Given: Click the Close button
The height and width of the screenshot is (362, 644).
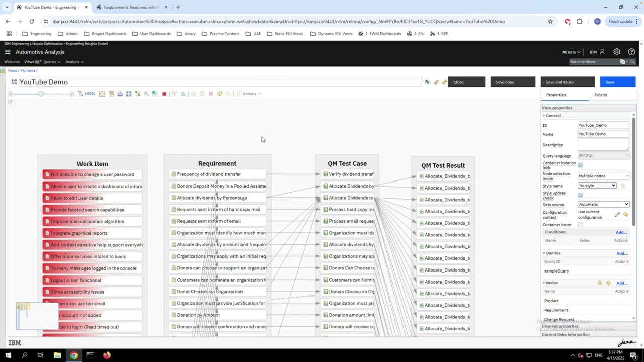Looking at the screenshot, I should click(x=466, y=82).
